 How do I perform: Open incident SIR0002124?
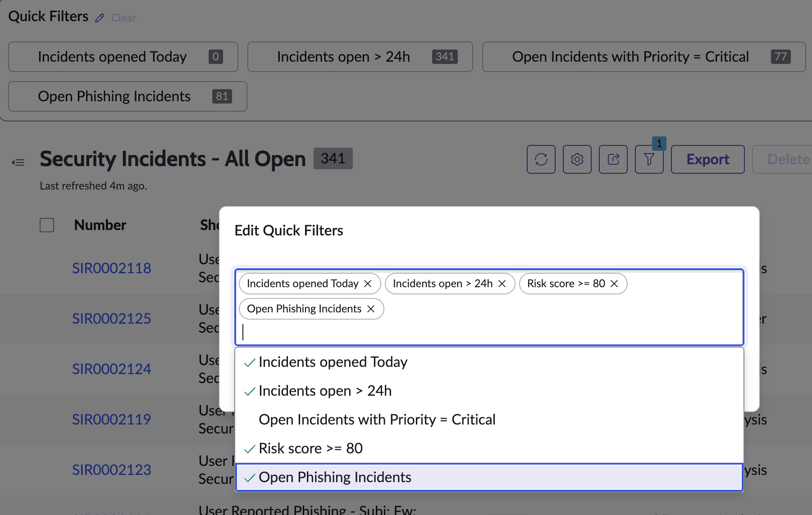(112, 369)
